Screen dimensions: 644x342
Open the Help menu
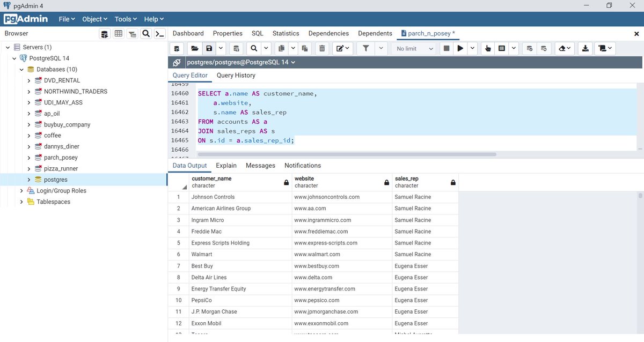click(x=154, y=19)
